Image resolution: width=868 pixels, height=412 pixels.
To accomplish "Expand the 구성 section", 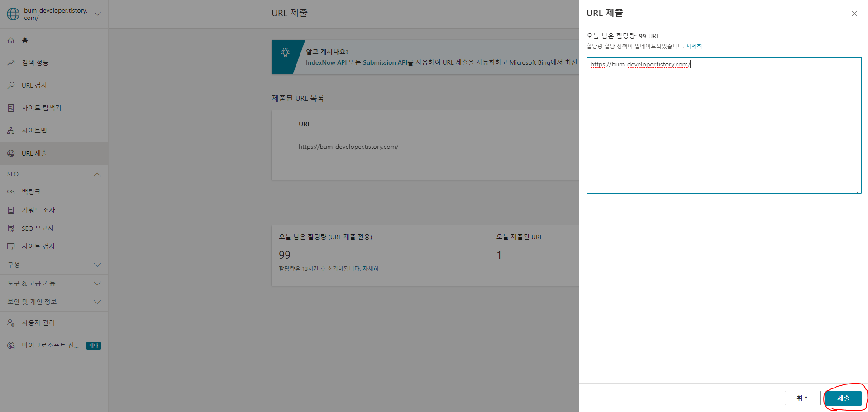I will [x=97, y=265].
